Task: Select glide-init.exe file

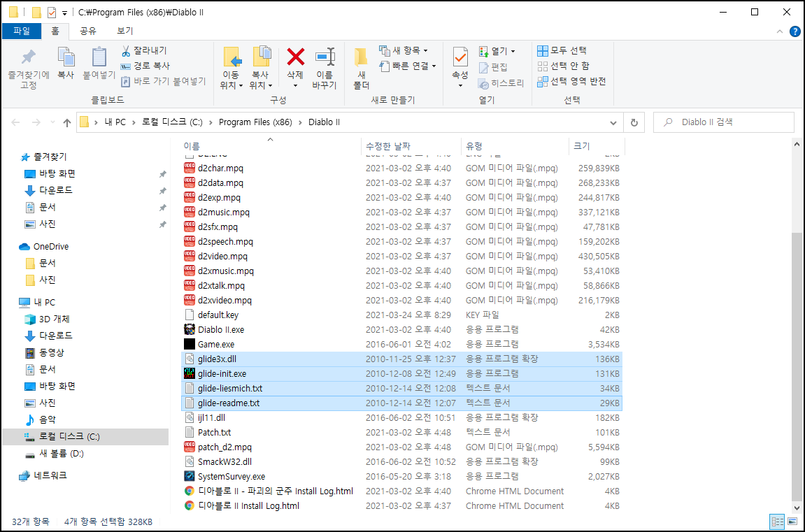Action: click(x=403, y=373)
